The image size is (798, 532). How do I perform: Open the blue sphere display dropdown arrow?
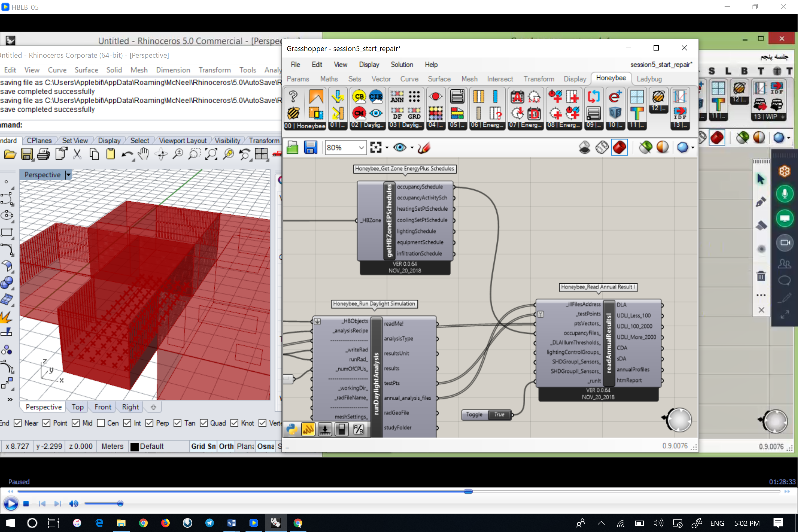point(692,148)
